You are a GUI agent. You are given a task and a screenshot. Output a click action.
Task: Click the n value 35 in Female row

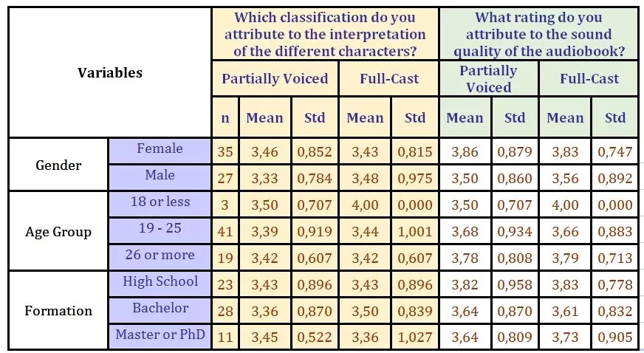pos(225,152)
